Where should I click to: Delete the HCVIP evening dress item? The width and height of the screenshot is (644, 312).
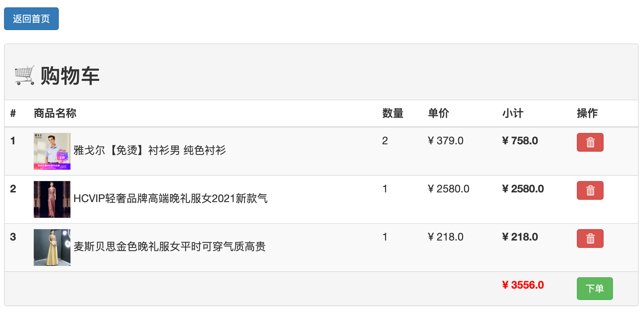pyautogui.click(x=590, y=190)
